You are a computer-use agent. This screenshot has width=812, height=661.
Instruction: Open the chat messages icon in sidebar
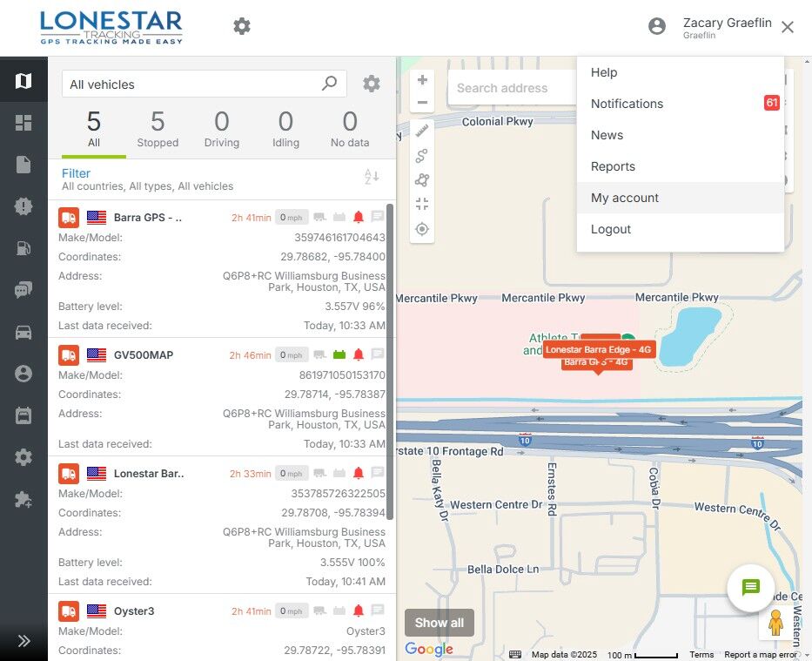(x=23, y=290)
